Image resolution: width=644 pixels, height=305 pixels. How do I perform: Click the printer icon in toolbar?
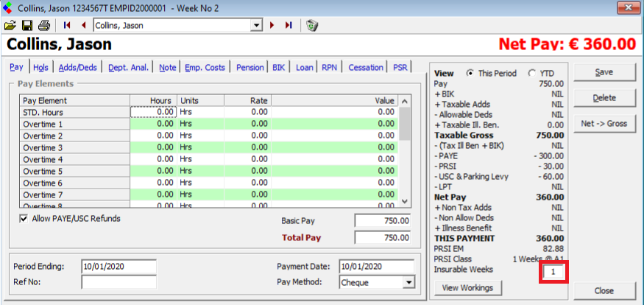43,25
